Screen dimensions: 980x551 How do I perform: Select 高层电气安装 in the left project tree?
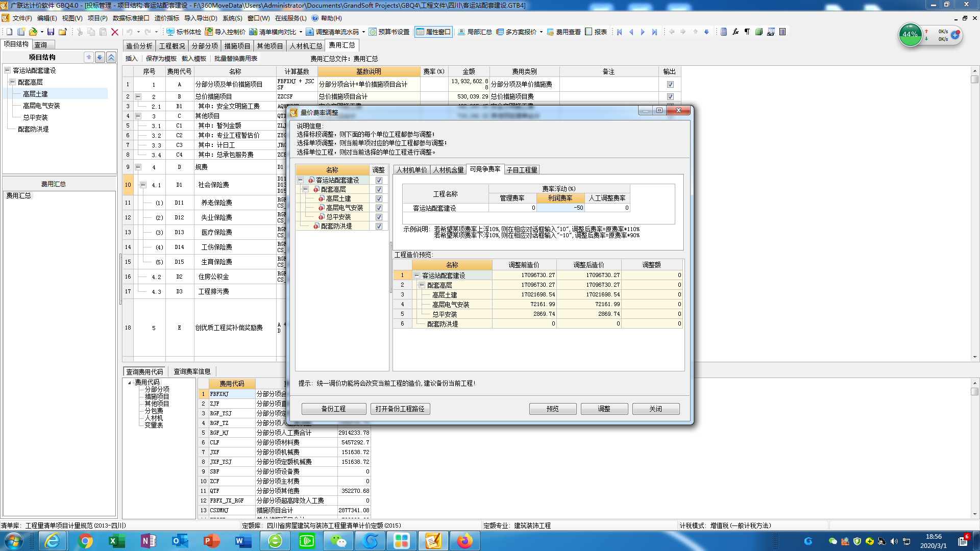click(41, 106)
